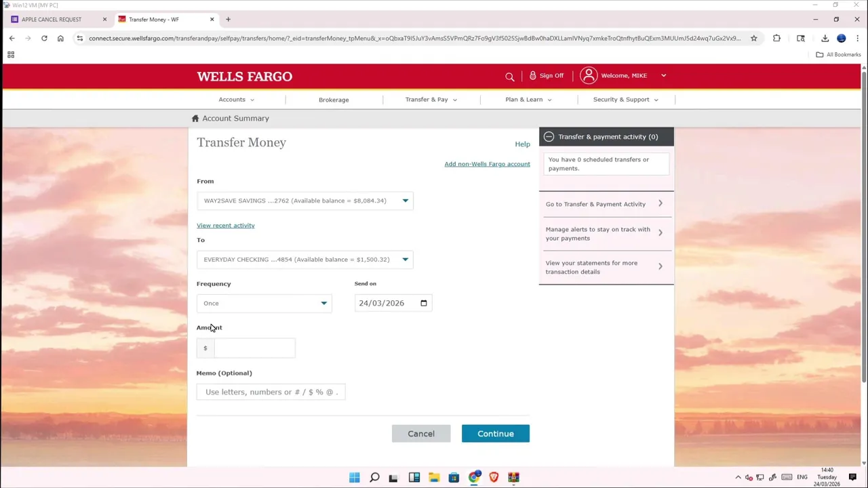
Task: Show hidden system tray icons
Action: point(738,478)
